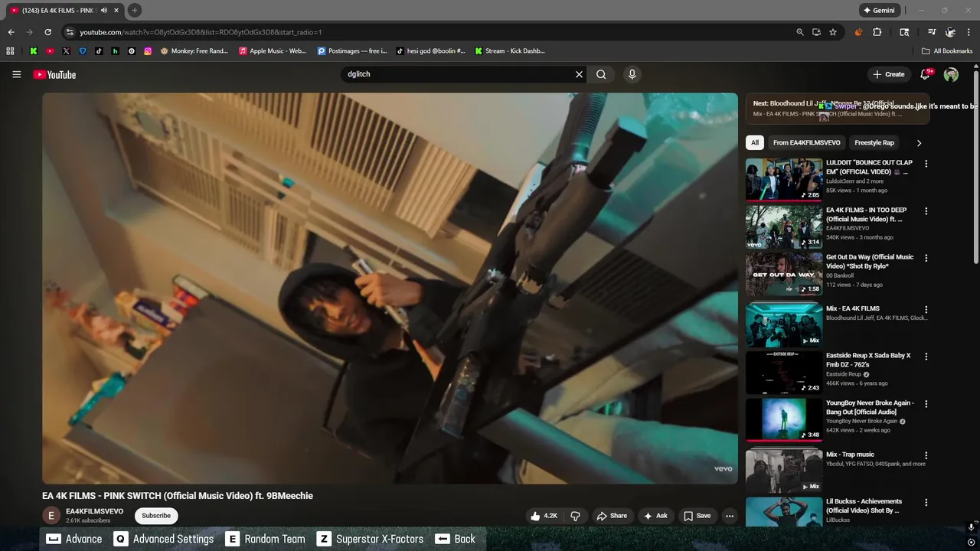Open the Apple Music - Web bookmark
This screenshot has height=551, width=980.
(x=273, y=51)
